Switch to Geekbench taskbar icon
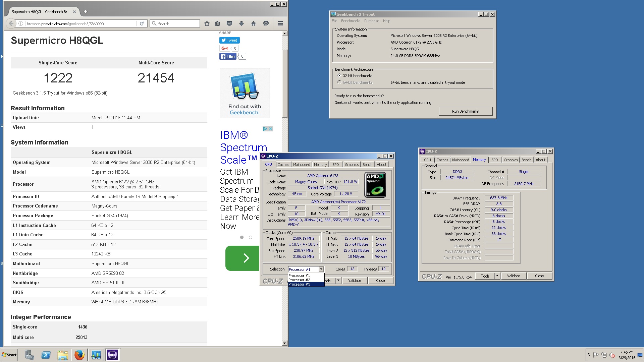Screen dimensions: 644x362 96,355
